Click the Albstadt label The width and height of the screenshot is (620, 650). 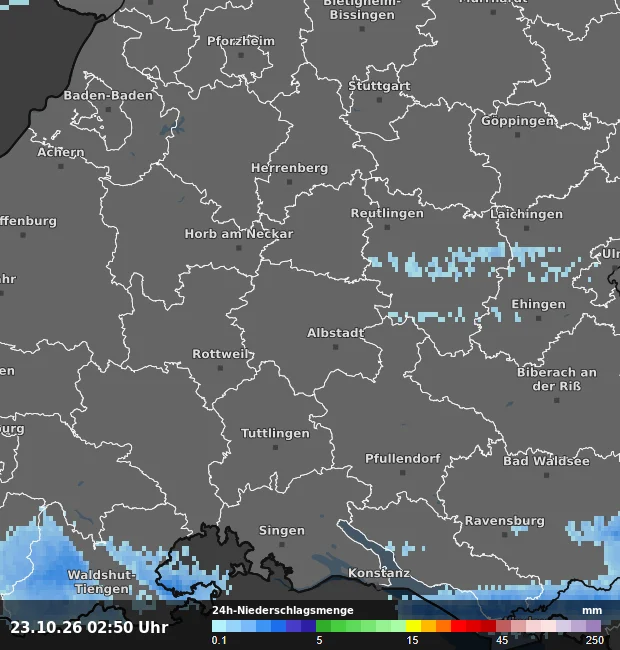click(x=335, y=332)
